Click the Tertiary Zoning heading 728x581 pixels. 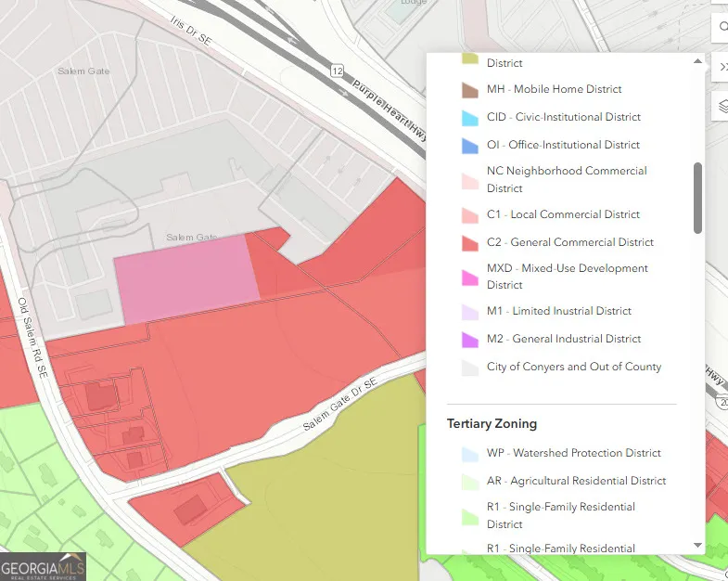coord(492,423)
